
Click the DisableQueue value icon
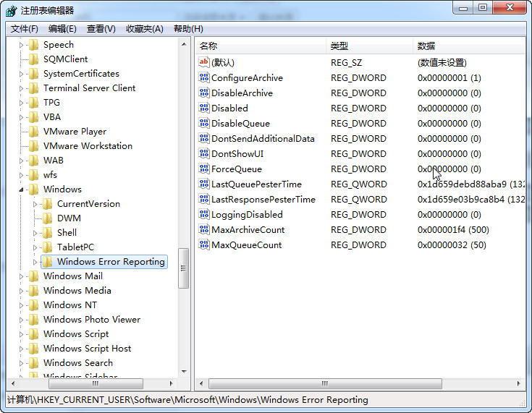coord(204,123)
